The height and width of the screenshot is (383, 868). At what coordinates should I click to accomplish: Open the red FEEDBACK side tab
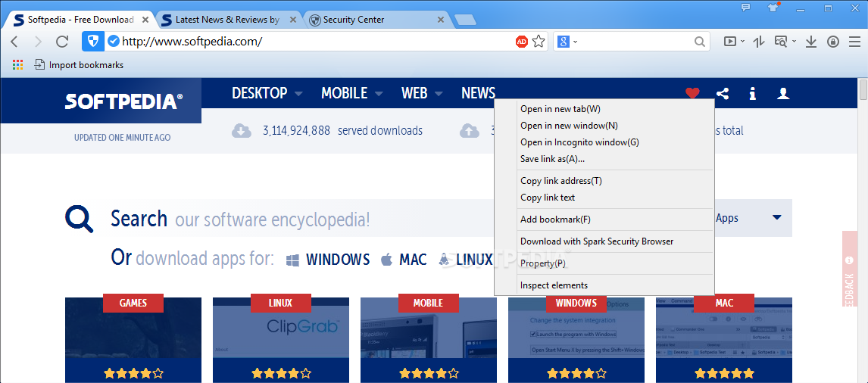coord(850,268)
